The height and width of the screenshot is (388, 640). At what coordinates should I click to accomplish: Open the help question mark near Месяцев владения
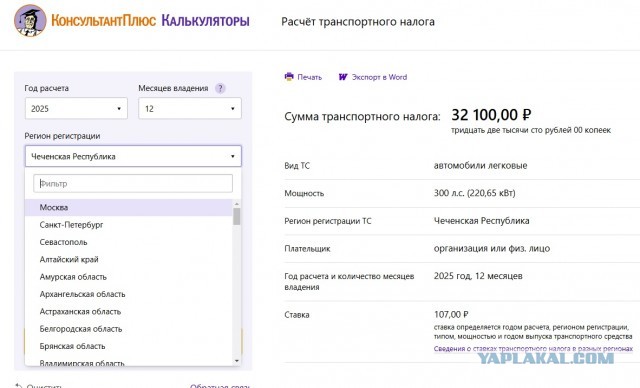point(220,88)
